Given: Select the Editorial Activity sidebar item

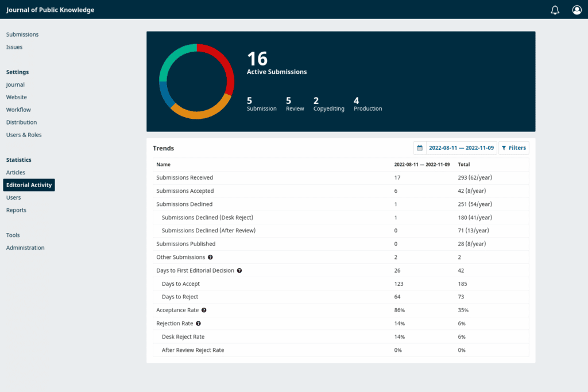Looking at the screenshot, I should 29,185.
